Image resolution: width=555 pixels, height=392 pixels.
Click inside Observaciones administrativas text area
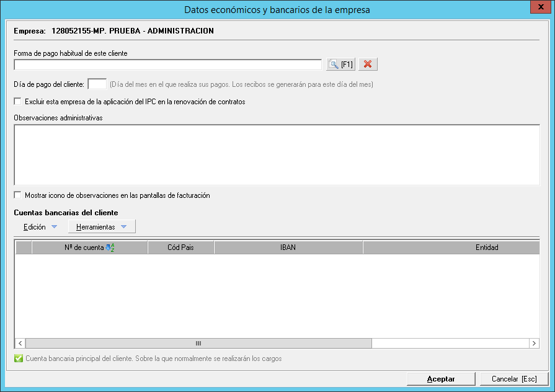[x=277, y=154]
